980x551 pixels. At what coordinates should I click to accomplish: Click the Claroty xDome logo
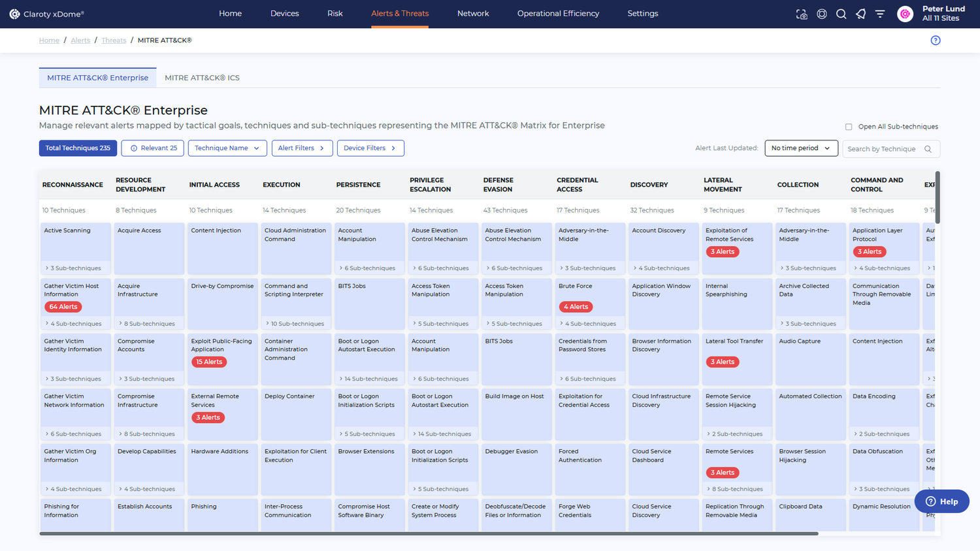tap(46, 14)
